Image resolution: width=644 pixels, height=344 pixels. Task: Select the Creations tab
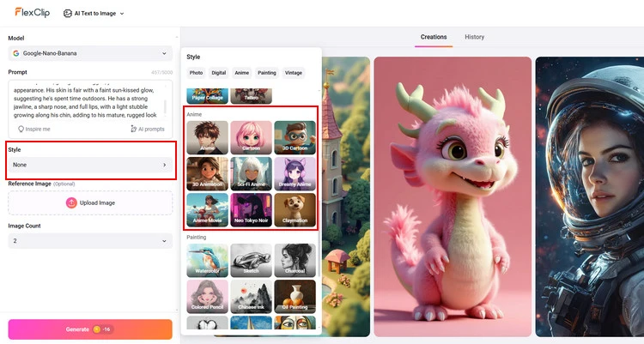(433, 37)
